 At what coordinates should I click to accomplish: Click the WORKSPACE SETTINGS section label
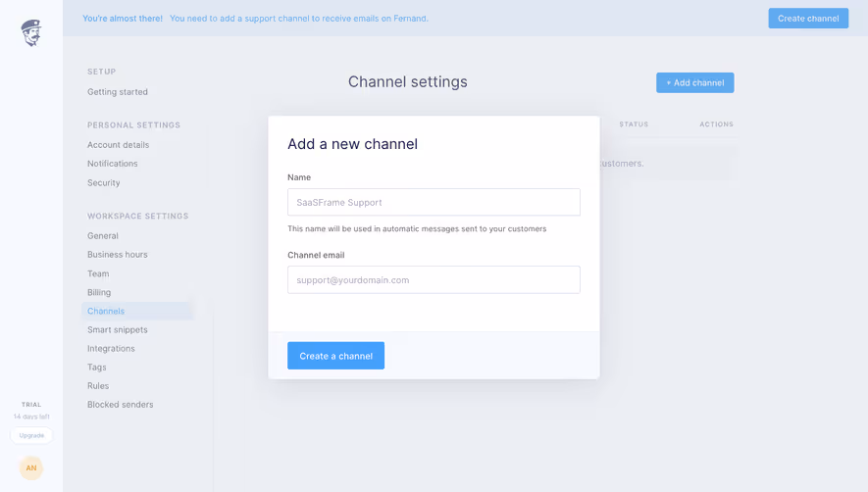tap(138, 216)
